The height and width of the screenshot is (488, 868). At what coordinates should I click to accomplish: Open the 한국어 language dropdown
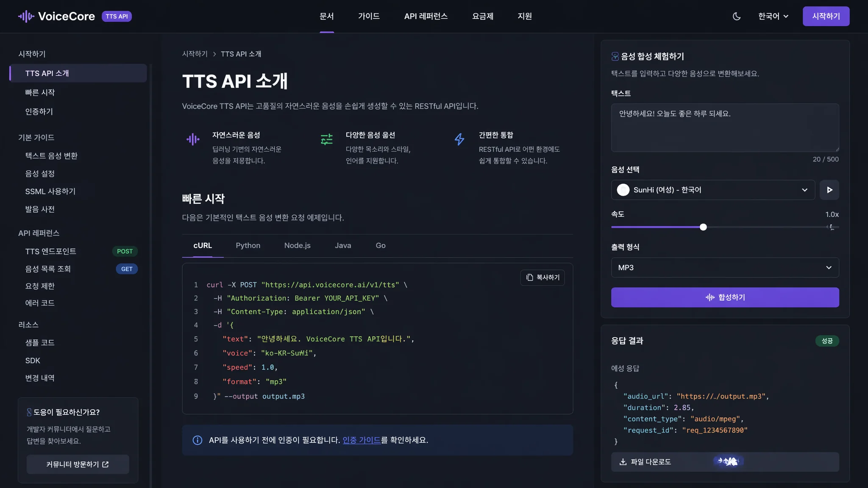coord(773,16)
